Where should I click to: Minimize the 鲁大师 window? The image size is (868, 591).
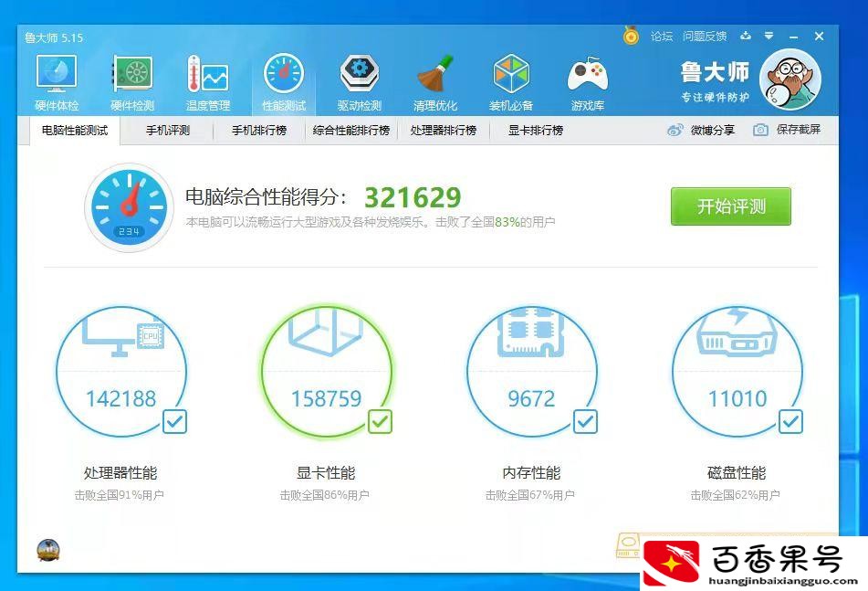point(794,37)
